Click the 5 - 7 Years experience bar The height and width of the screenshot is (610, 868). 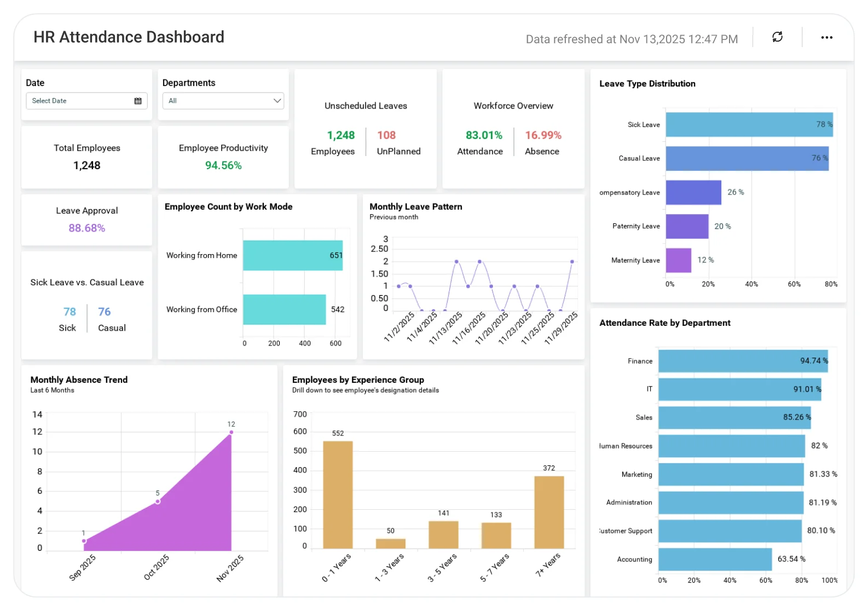pyautogui.click(x=496, y=536)
